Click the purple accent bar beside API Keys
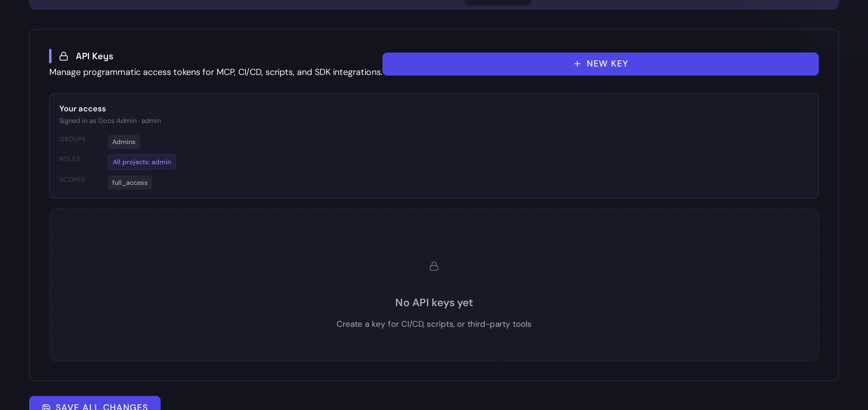The image size is (868, 410). click(50, 56)
